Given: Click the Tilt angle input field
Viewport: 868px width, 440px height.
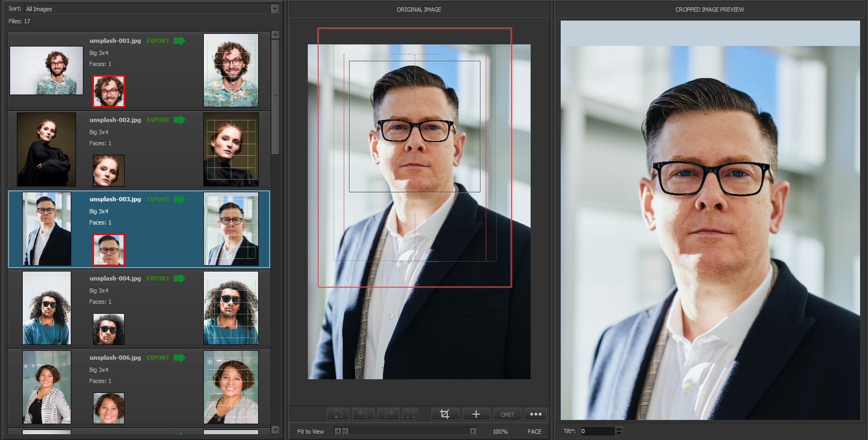Looking at the screenshot, I should point(598,431).
